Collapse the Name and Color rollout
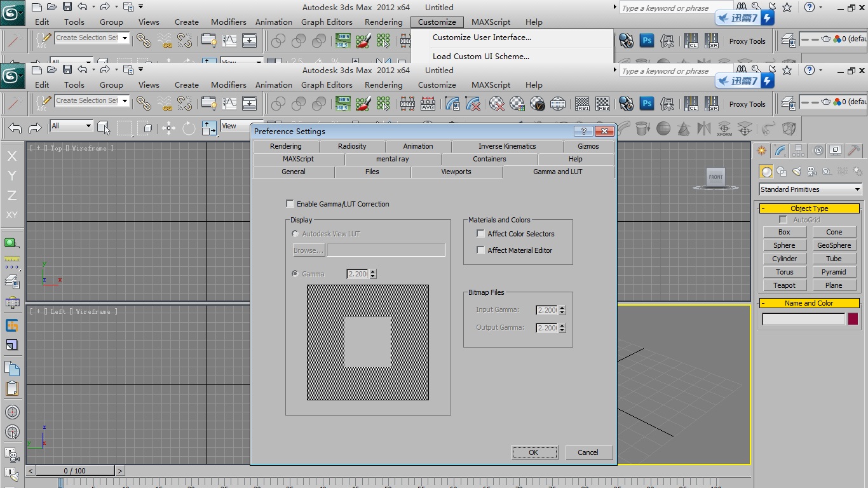Screen dimensions: 868x488 (x=809, y=303)
